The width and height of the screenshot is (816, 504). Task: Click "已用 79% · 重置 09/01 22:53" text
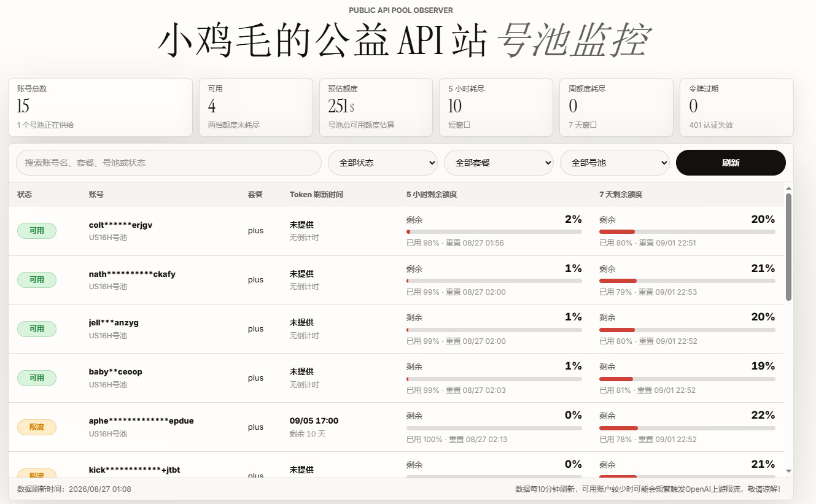(648, 292)
